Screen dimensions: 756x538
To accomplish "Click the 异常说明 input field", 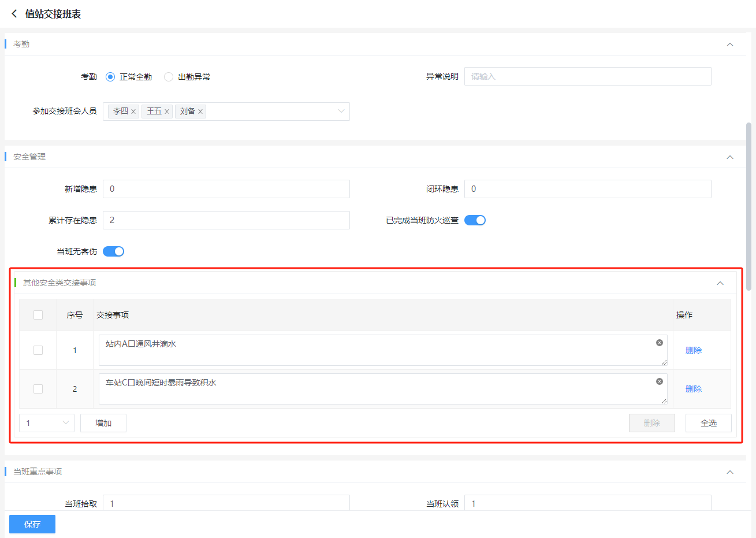I will (x=587, y=76).
